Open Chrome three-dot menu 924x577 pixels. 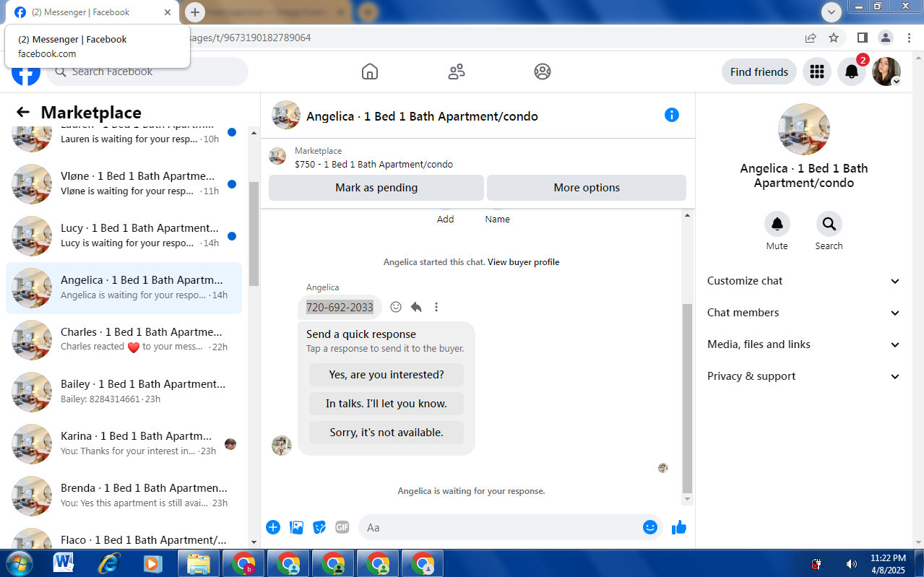click(908, 38)
